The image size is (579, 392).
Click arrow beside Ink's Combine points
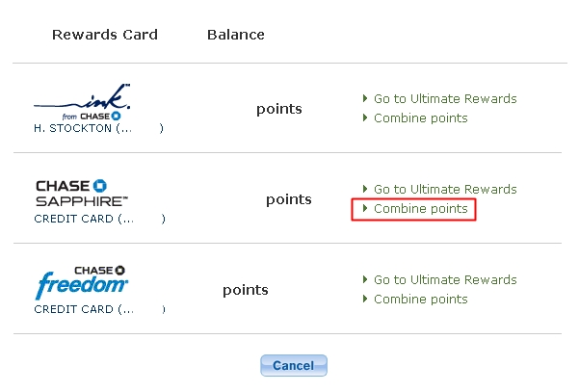(x=365, y=118)
